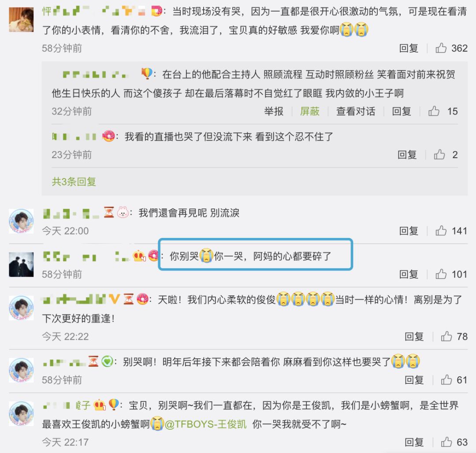Tap thumbs-up on the comment with 141 likes

[441, 230]
